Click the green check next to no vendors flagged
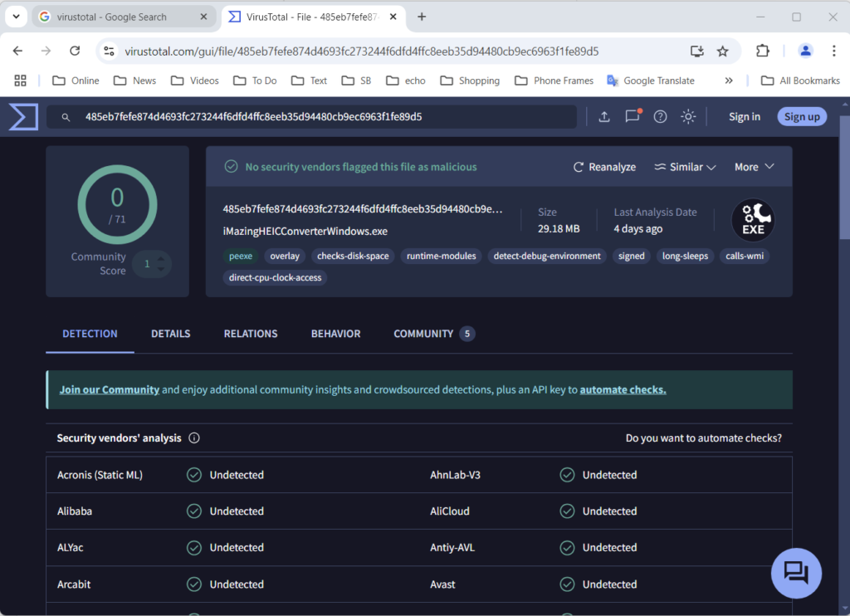 [x=231, y=167]
